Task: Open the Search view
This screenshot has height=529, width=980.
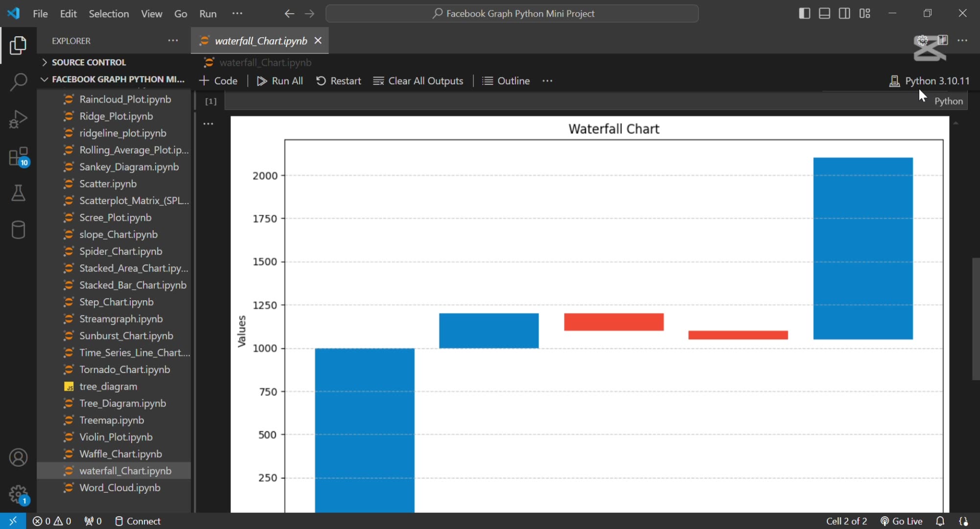Action: click(18, 82)
